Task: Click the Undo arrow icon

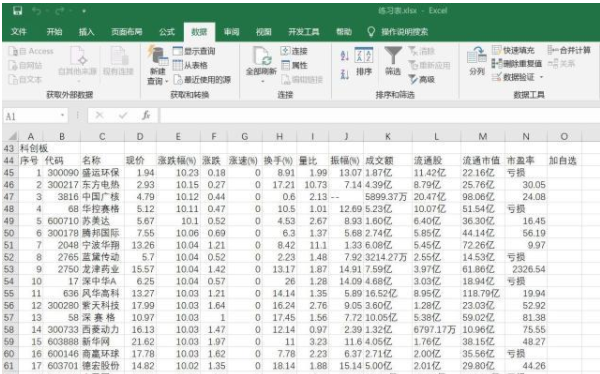Action: pyautogui.click(x=37, y=11)
